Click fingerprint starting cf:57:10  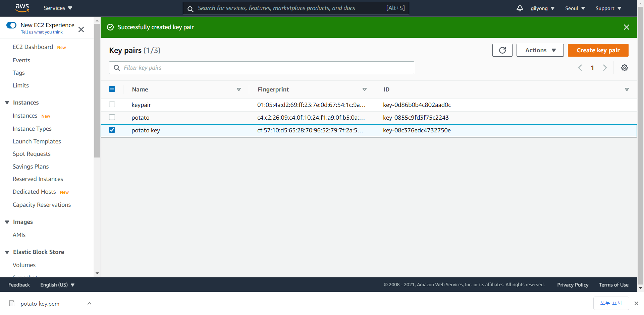click(310, 130)
